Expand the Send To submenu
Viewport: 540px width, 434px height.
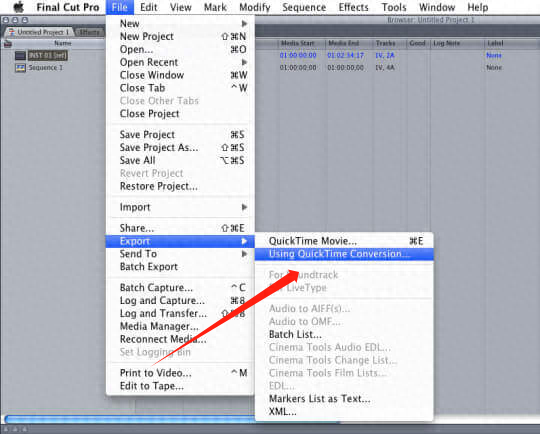tap(180, 254)
